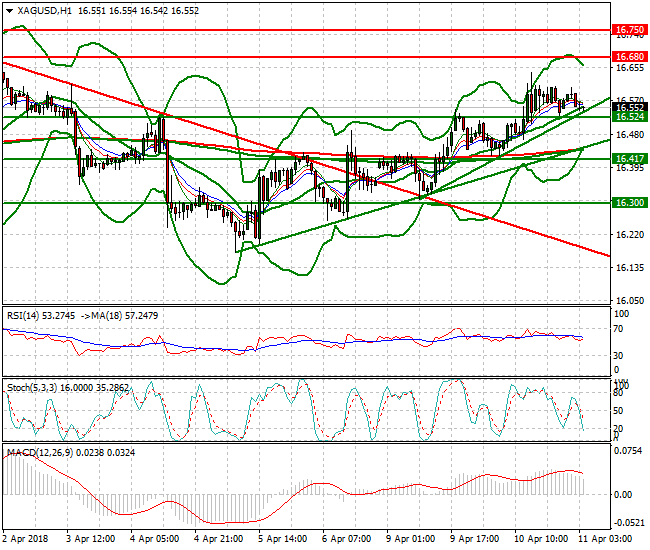Click the RSI scale level 70
650x550 pixels.
618,329
